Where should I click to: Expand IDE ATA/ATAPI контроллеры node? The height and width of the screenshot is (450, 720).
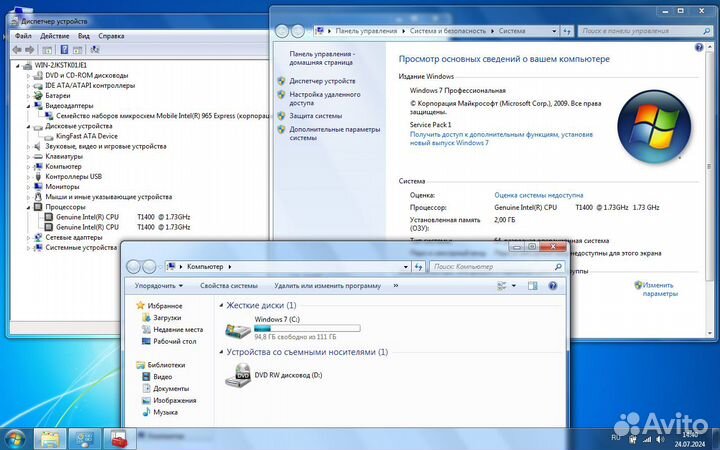click(x=28, y=86)
